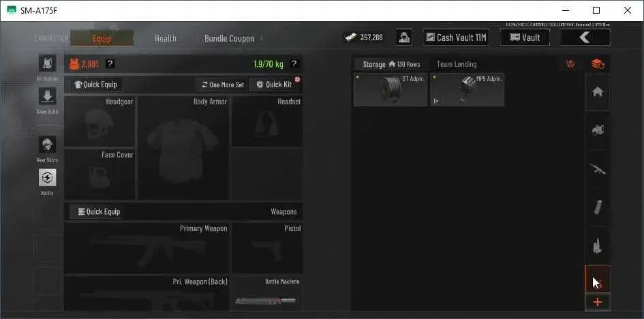This screenshot has width=644, height=319.
Task: Select the Battle Machete slot
Action: 267,293
